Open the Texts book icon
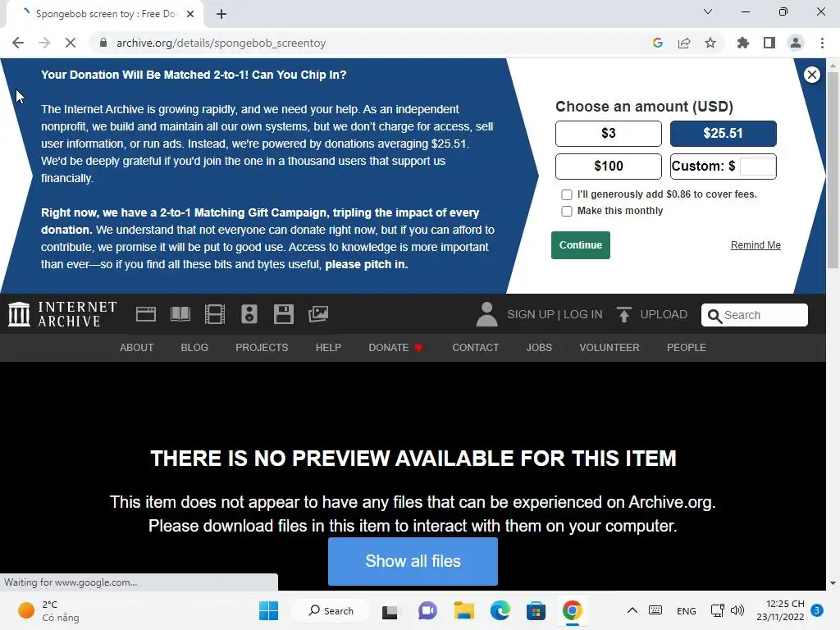The image size is (840, 630). click(x=180, y=314)
